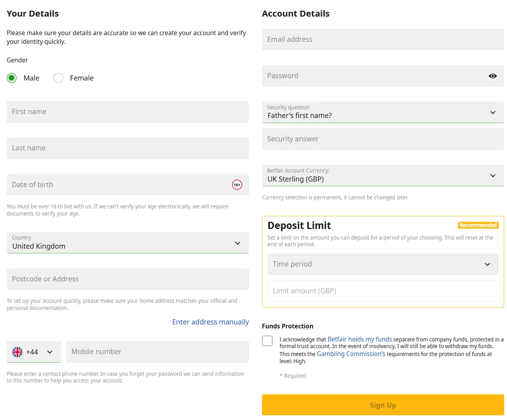The width and height of the screenshot is (507, 420).
Task: Toggle password visibility with the eye icon
Action: tap(493, 76)
